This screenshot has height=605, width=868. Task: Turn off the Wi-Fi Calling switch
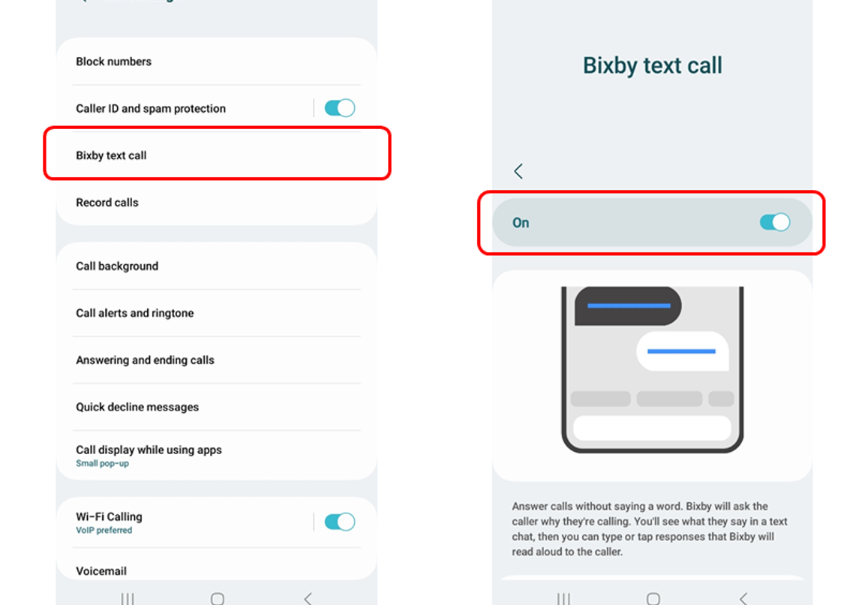[x=339, y=522]
